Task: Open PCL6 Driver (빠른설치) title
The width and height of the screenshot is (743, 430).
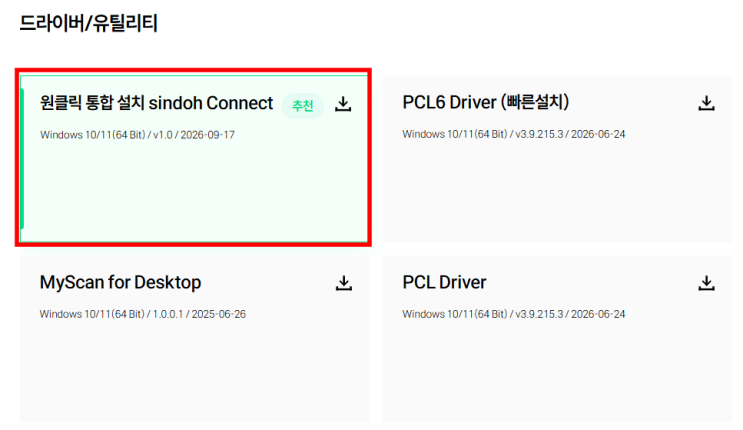Action: pyautogui.click(x=486, y=102)
